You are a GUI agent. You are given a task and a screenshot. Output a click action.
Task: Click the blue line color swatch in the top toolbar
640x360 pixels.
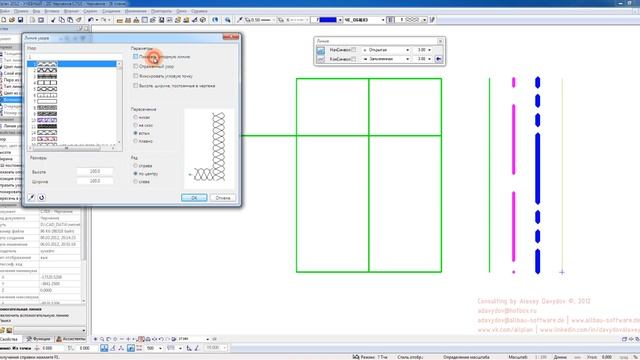(327, 20)
